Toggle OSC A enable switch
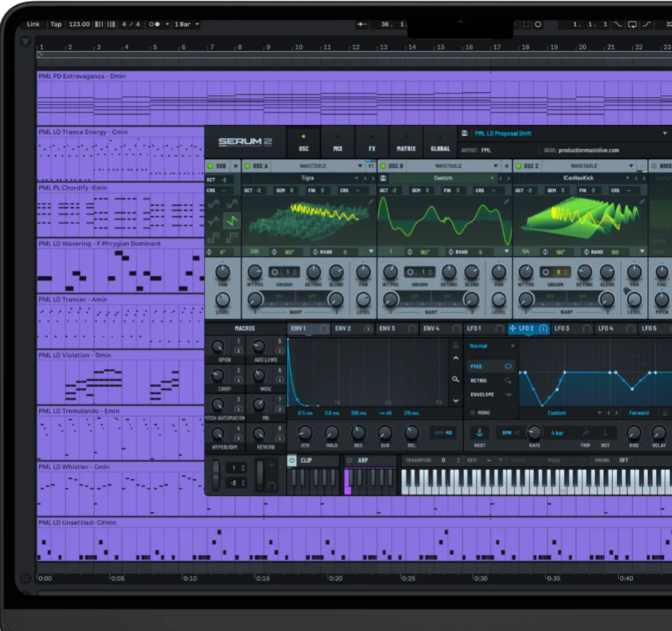The image size is (672, 631). [247, 166]
